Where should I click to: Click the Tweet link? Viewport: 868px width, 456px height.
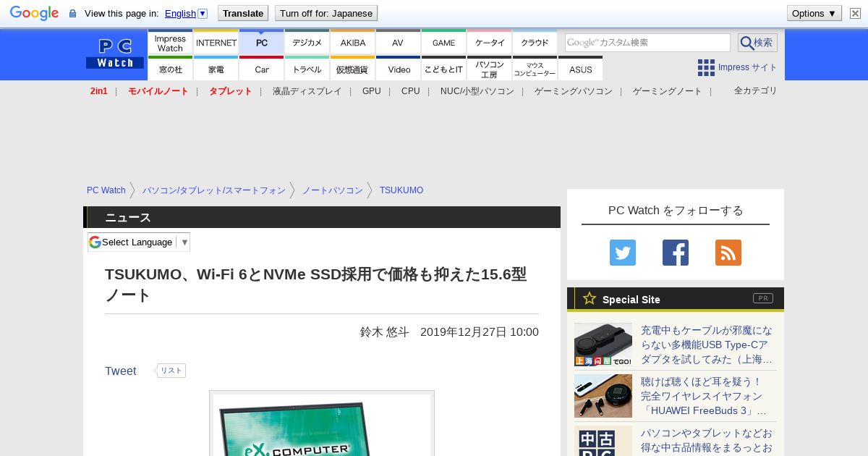121,371
